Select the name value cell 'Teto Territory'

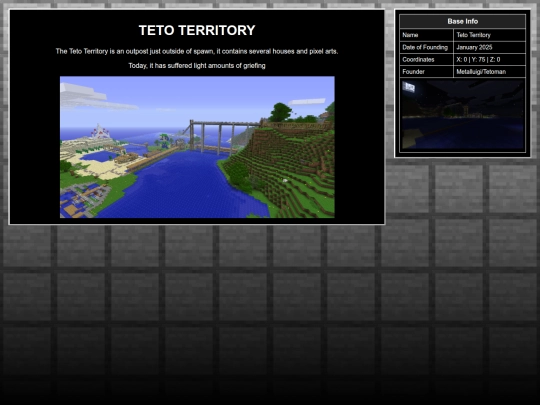click(489, 35)
